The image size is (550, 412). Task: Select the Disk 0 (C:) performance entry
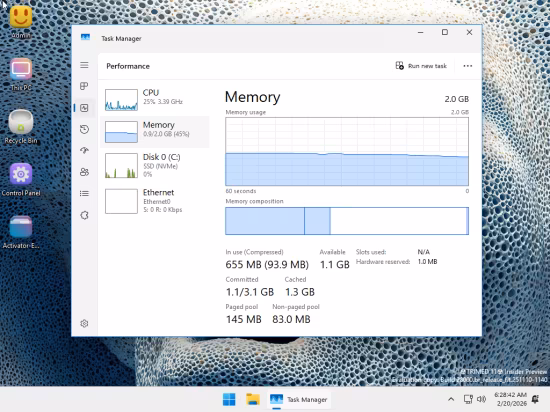click(x=155, y=165)
